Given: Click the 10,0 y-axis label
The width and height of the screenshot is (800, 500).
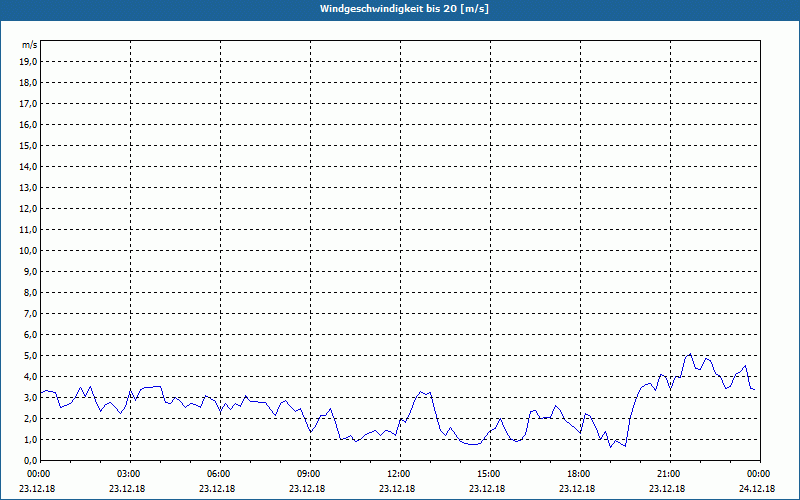Looking at the screenshot, I should coord(28,251).
